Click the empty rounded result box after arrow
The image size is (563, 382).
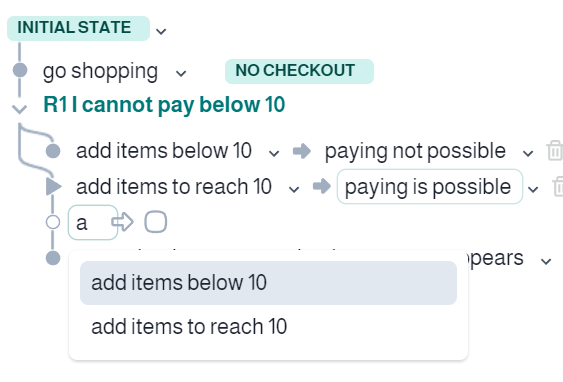[x=155, y=222]
